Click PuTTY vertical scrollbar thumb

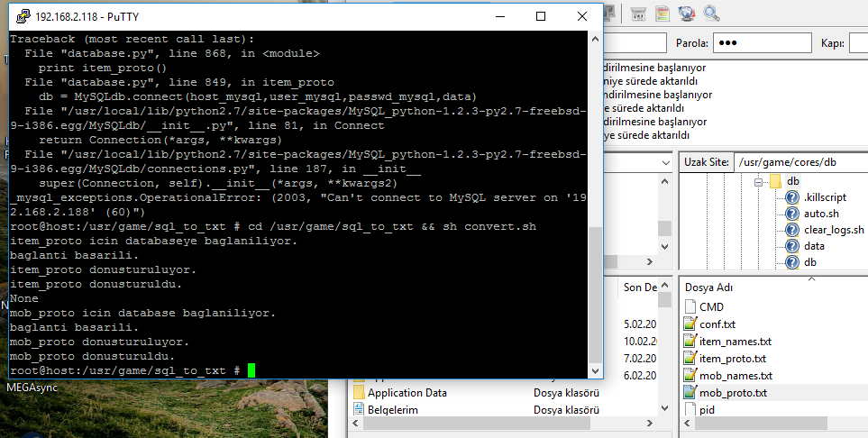pos(595,294)
